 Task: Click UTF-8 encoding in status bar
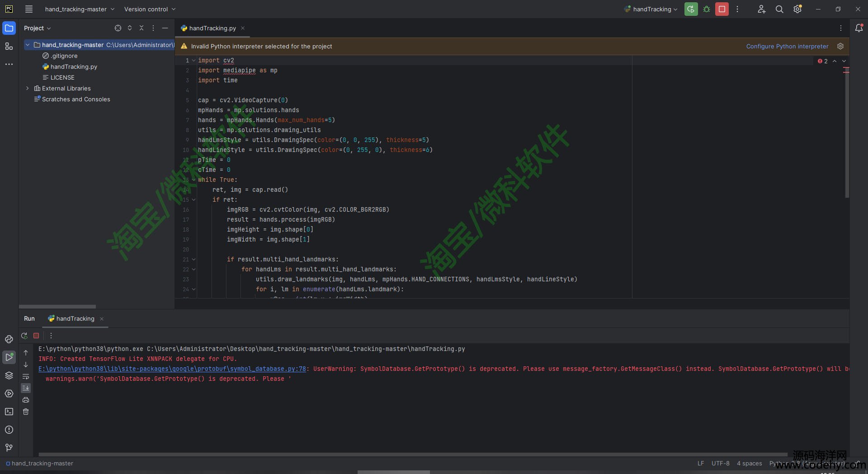click(721, 463)
